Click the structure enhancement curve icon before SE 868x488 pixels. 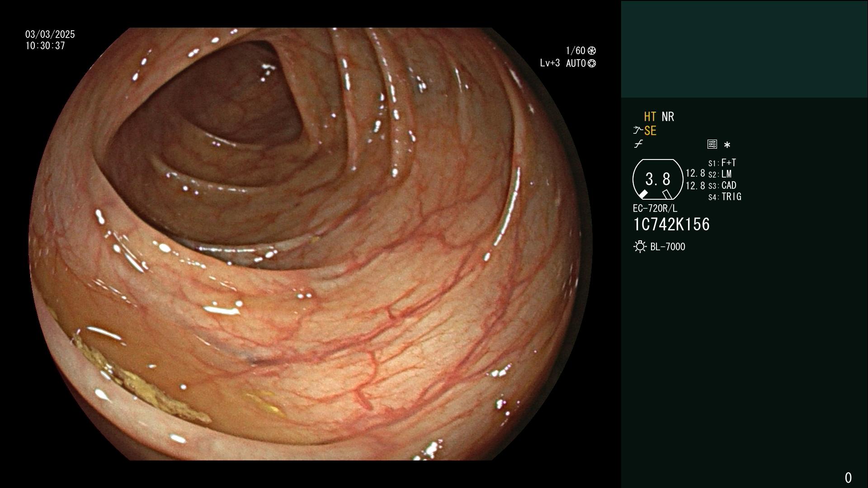[638, 131]
